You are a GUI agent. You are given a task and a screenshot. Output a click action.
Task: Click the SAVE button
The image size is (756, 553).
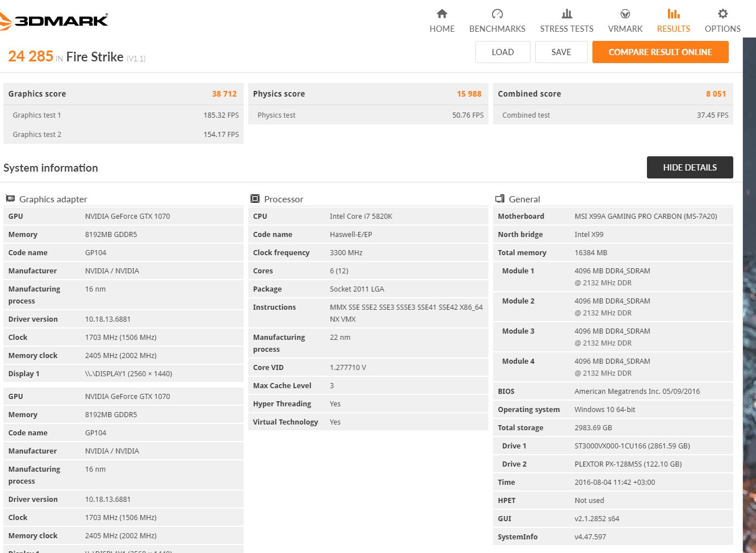coord(561,52)
